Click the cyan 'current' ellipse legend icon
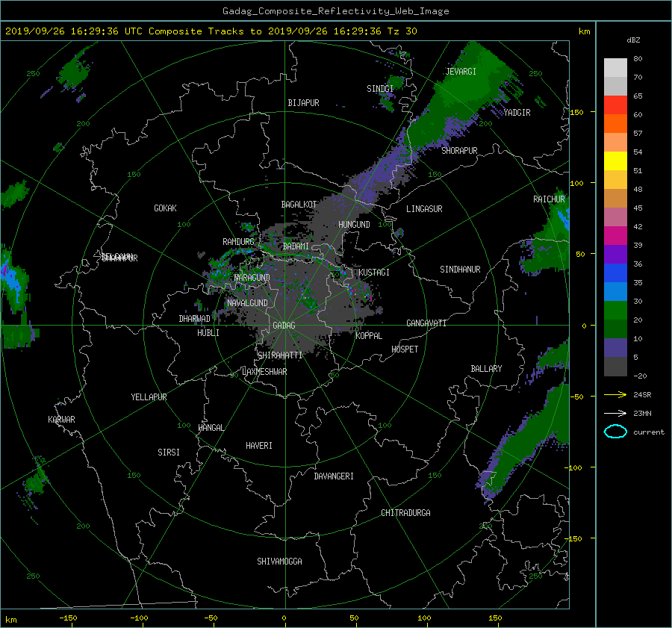Viewport: 672px width, 628px height. (615, 432)
